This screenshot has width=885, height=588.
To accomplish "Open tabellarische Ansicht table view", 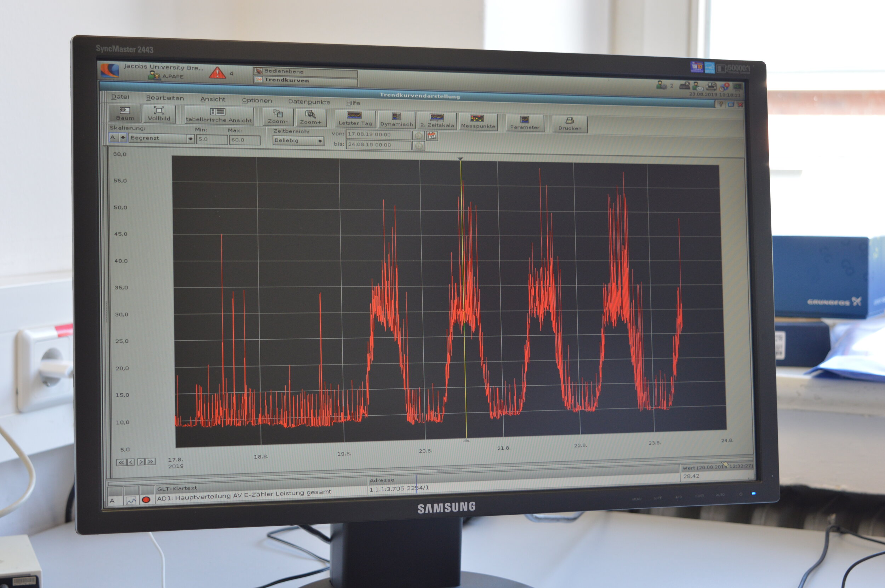I will pos(219,115).
